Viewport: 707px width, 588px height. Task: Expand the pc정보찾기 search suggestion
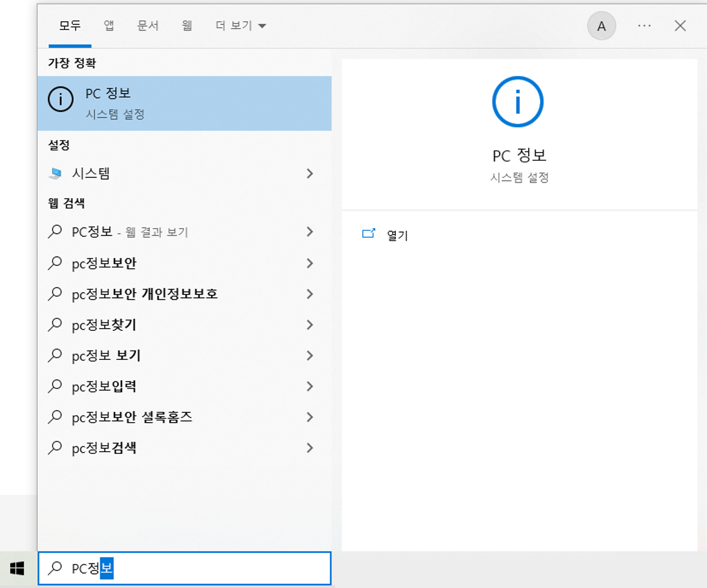(310, 325)
